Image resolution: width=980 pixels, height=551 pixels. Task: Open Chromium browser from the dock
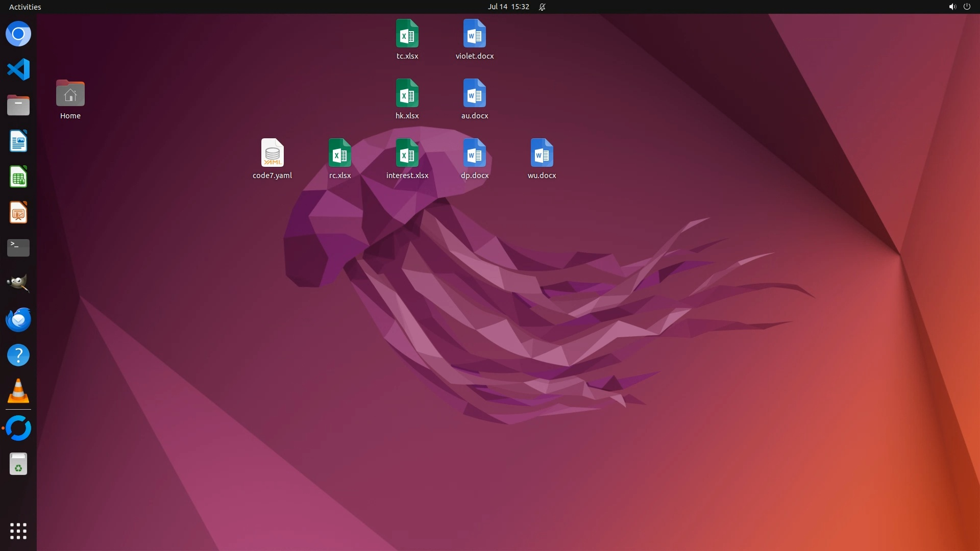[x=18, y=34]
